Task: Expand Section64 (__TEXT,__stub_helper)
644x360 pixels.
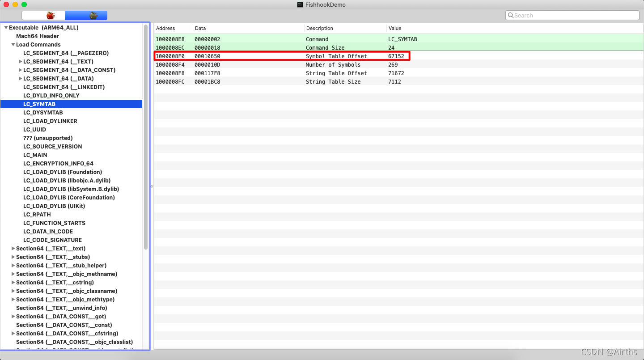Action: 13,266
